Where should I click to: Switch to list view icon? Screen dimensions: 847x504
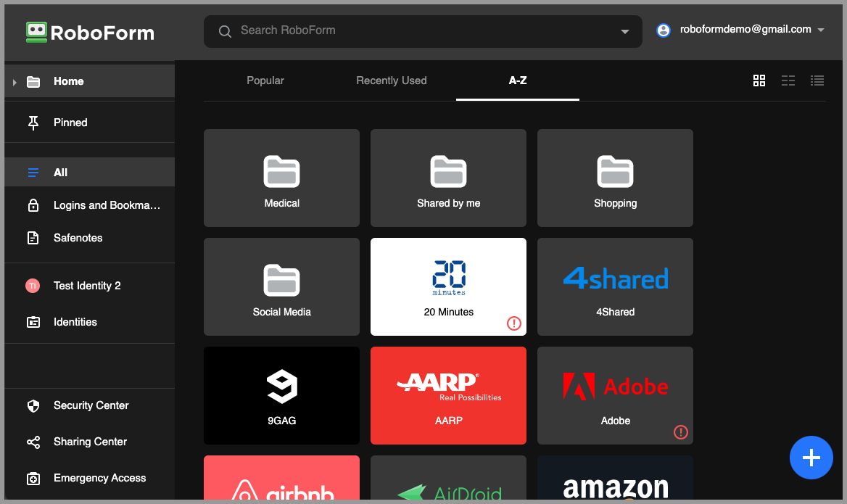(x=817, y=80)
